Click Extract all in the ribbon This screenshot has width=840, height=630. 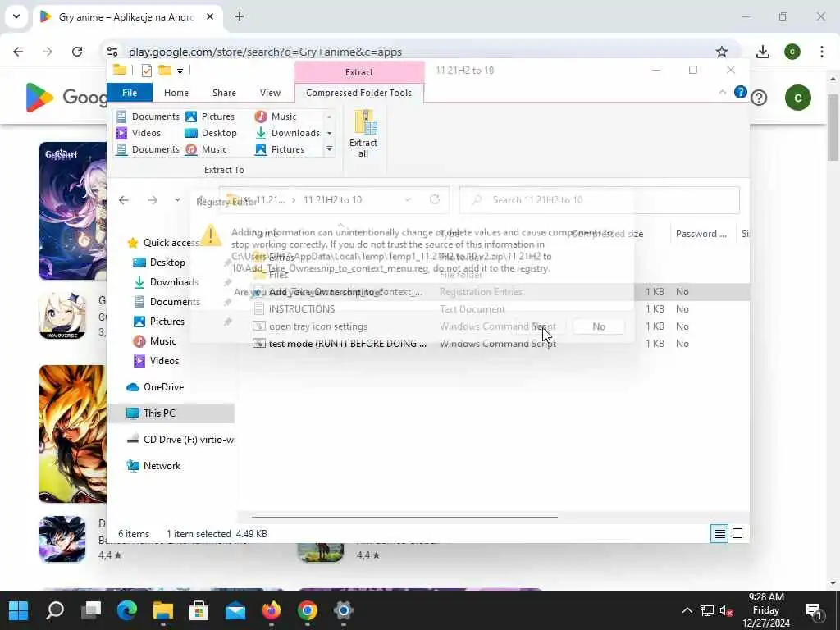tap(363, 134)
